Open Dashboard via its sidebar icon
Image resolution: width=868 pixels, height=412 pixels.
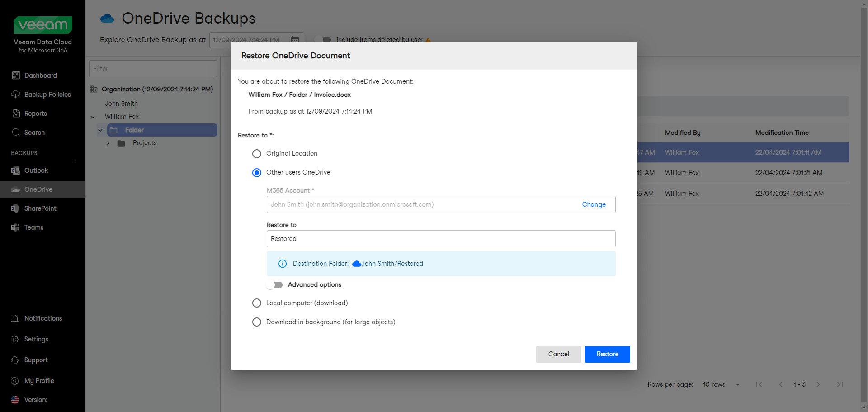coord(16,76)
